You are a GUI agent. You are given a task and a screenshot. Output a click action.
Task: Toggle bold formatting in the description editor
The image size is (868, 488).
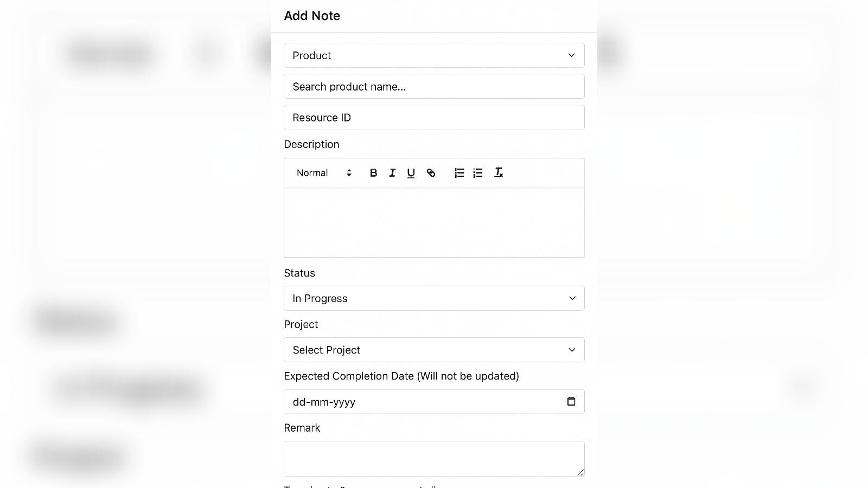click(x=373, y=172)
